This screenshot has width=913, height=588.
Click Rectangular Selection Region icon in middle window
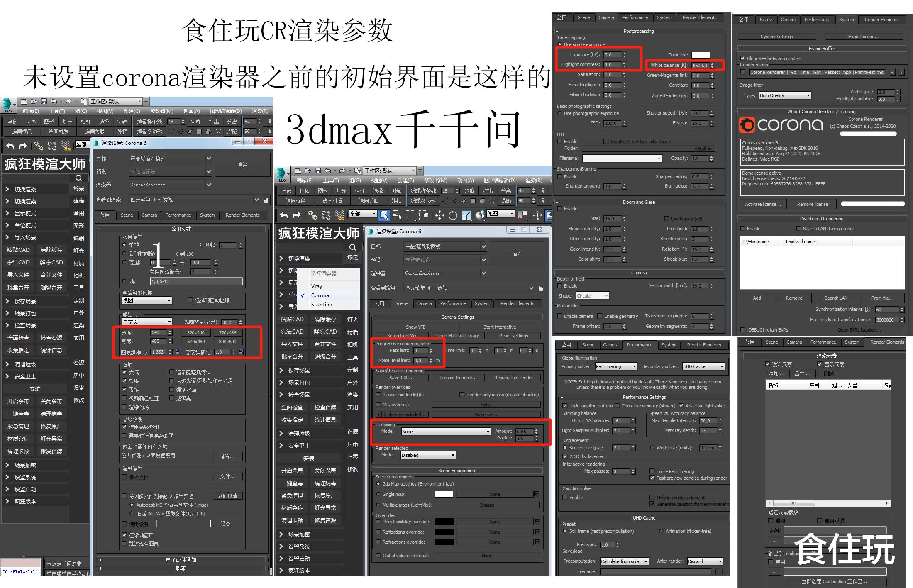[410, 215]
